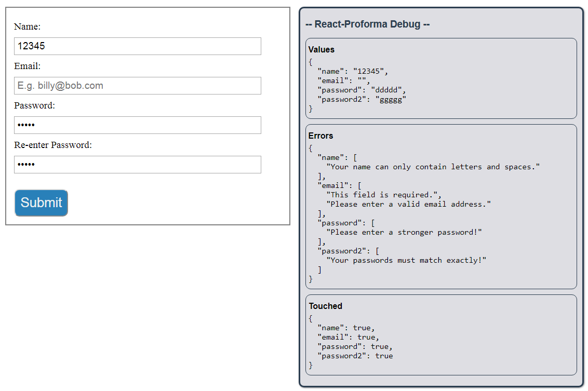This screenshot has height=391, width=588.
Task: Click the "-- React-Proforma Debug --" heading
Action: pyautogui.click(x=368, y=24)
